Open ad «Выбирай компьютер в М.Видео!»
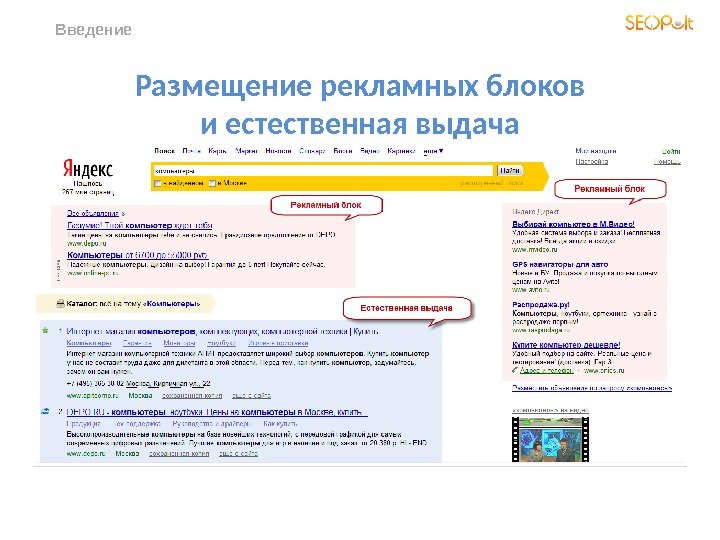 573,224
